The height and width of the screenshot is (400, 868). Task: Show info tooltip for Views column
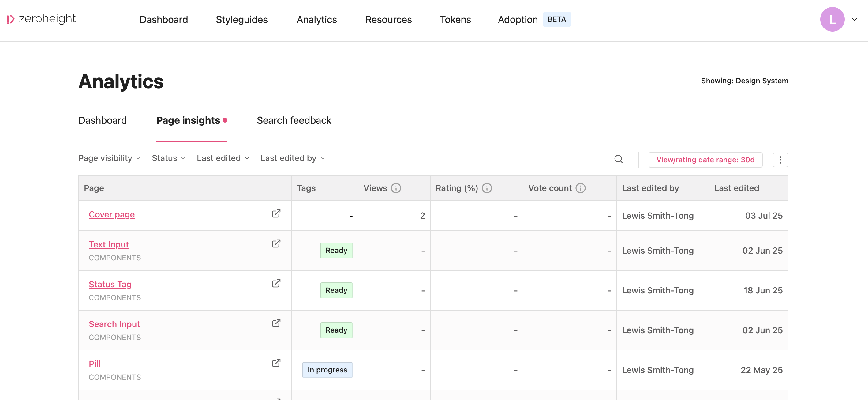point(396,188)
